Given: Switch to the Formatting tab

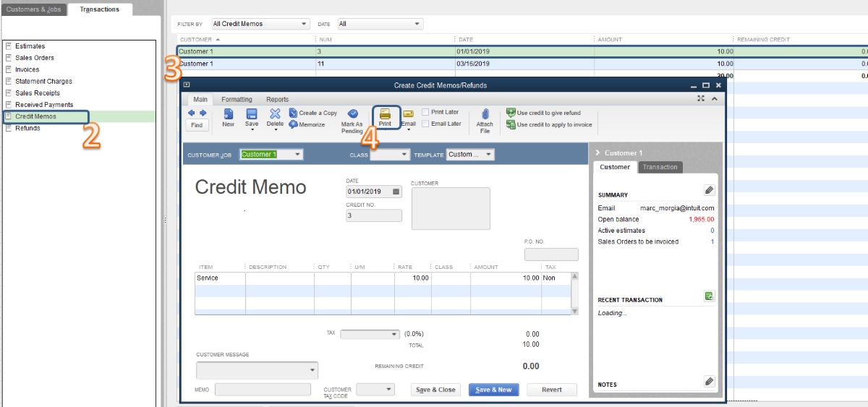Looking at the screenshot, I should 237,100.
